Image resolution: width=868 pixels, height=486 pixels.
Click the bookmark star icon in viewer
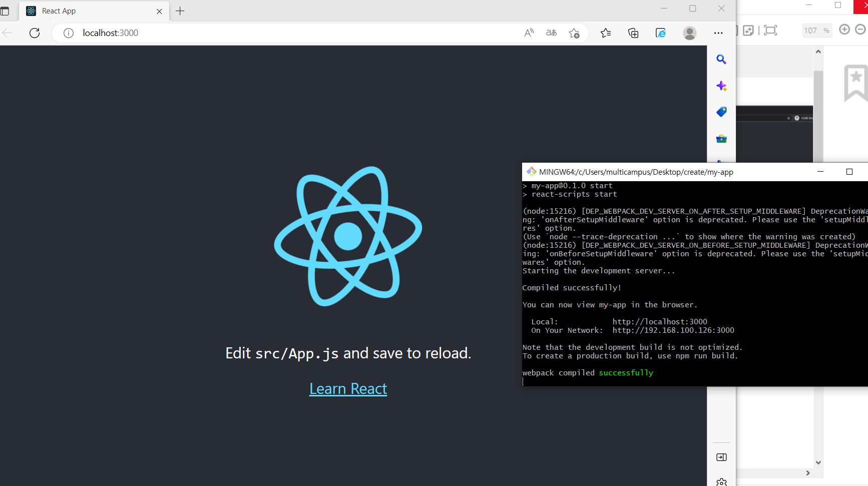point(855,83)
